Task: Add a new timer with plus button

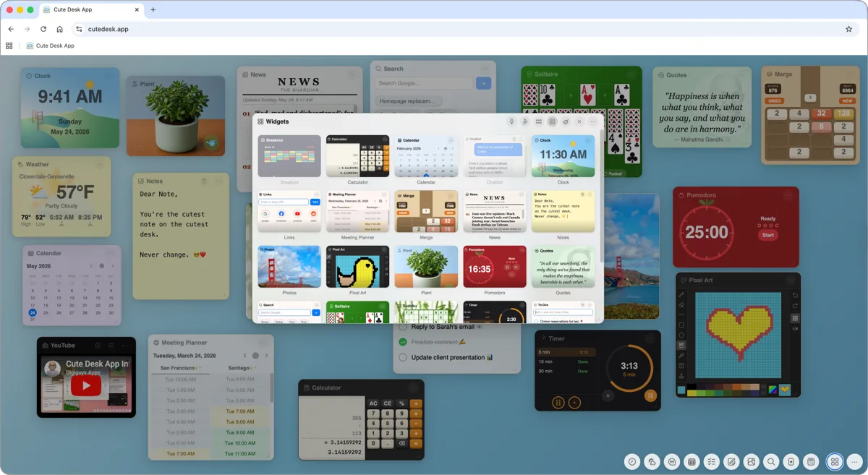Action: (574, 402)
